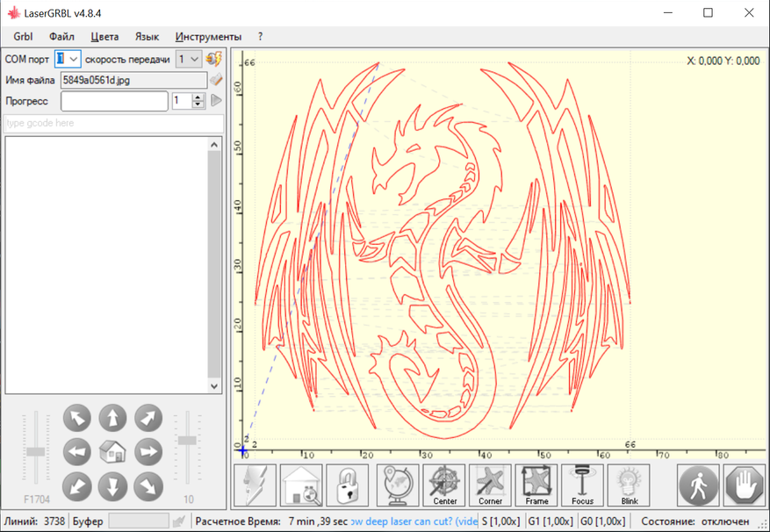
Task: Click the Blink lightbulb button
Action: click(628, 485)
